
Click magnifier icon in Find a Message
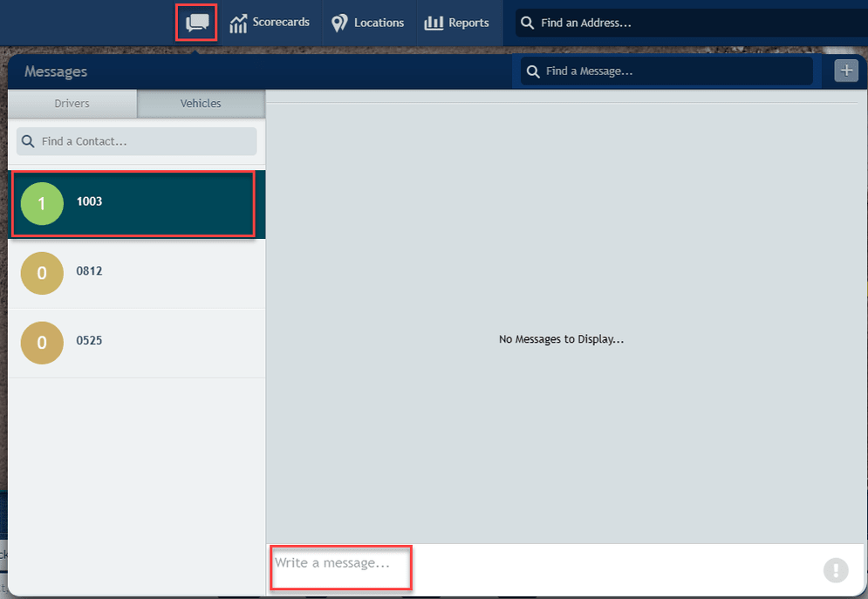[533, 71]
